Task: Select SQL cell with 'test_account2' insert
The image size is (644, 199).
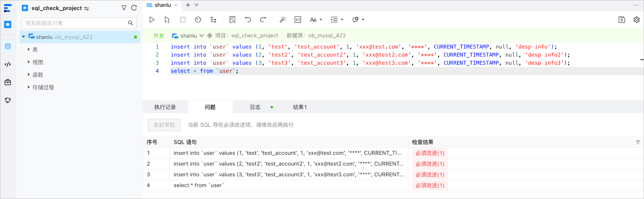Action: [289, 164]
